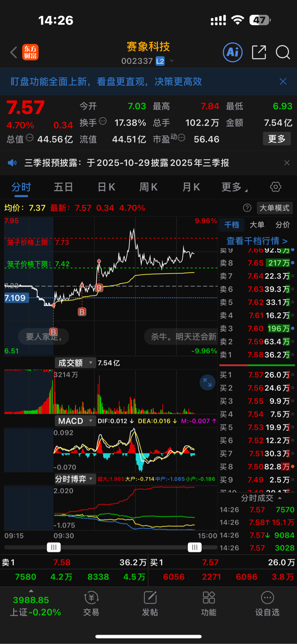
Task: Select 大单 order tab
Action: 257,225
